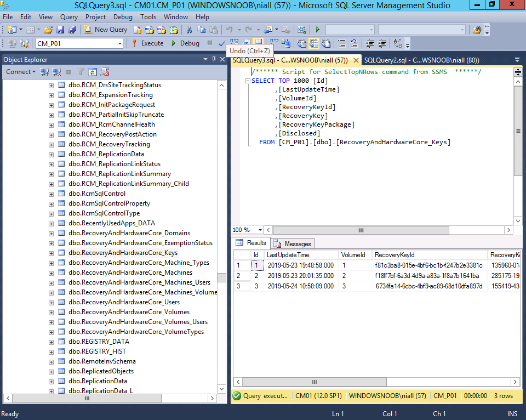Select dbo.RcmSqlControl tree item

[x=97, y=194]
